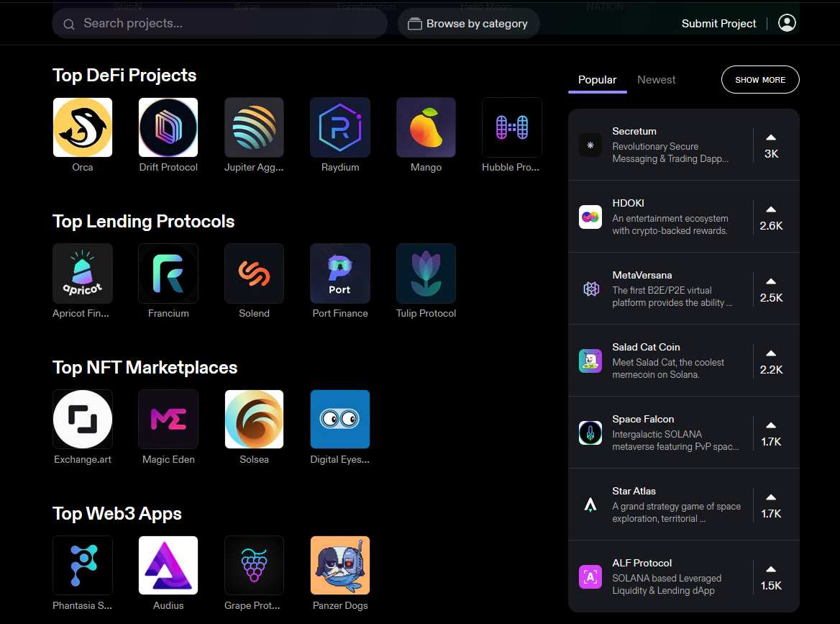Image resolution: width=840 pixels, height=624 pixels.
Task: Open the Digital Eyes icon
Action: tap(340, 419)
